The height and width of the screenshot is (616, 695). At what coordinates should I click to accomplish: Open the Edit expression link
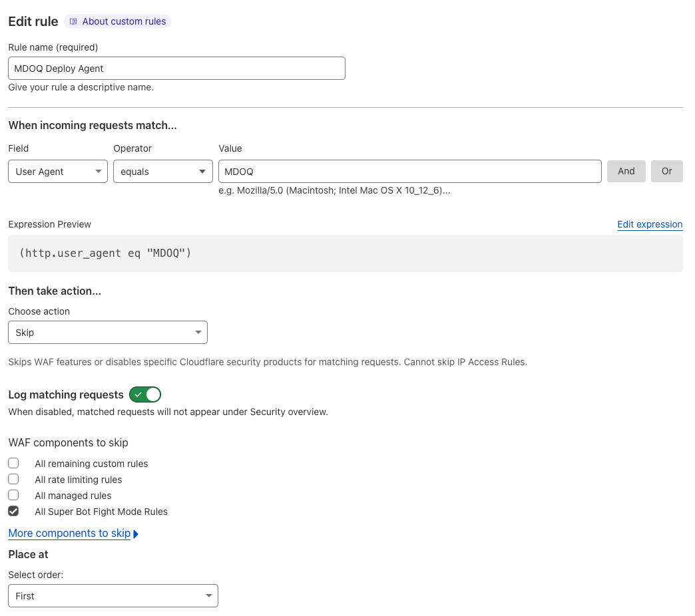(x=650, y=224)
